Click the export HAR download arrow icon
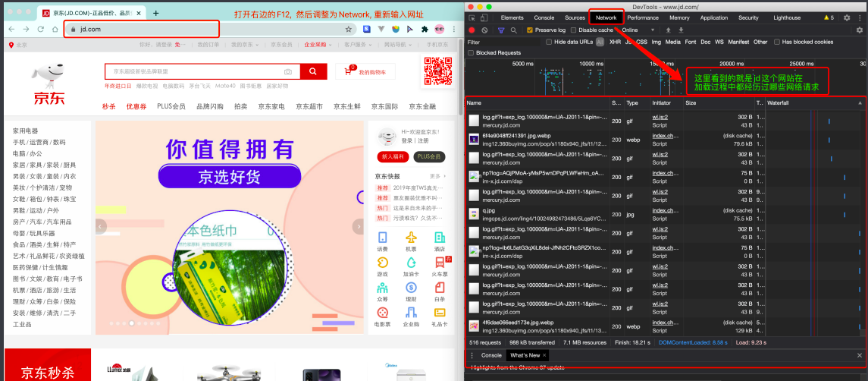Viewport: 868px width, 381px height. tap(681, 30)
